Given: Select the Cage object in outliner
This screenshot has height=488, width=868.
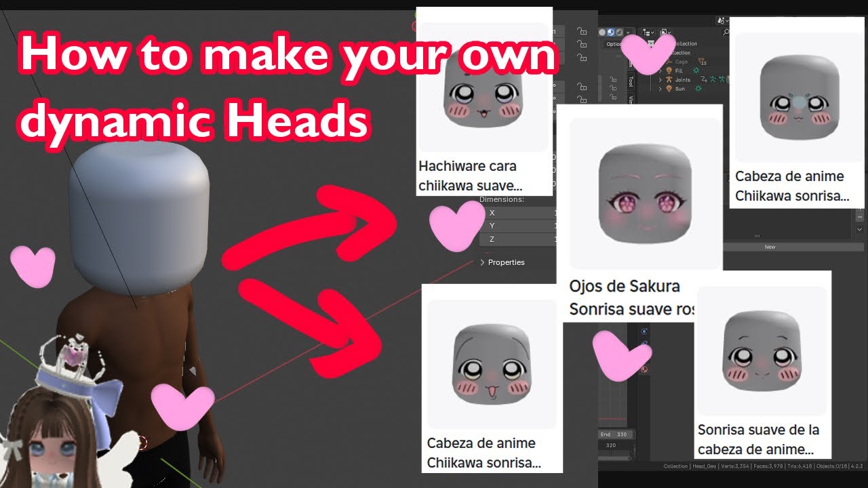Looking at the screenshot, I should [x=682, y=62].
